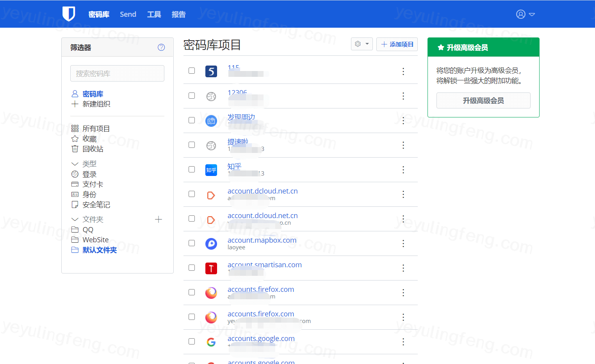Open the QQ folder
Viewport: 595px width, 364px height.
(88, 230)
